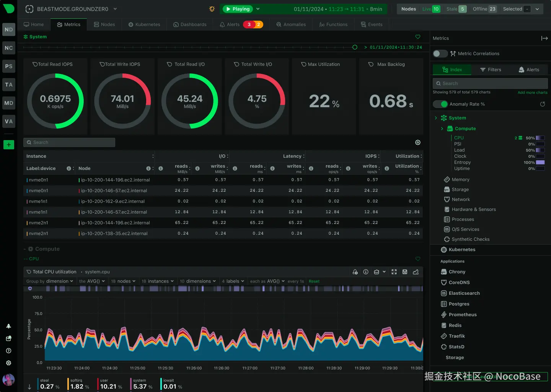Open the Kubernetes tab in top navigation
Viewport: 551px width, 392px height.
144,24
